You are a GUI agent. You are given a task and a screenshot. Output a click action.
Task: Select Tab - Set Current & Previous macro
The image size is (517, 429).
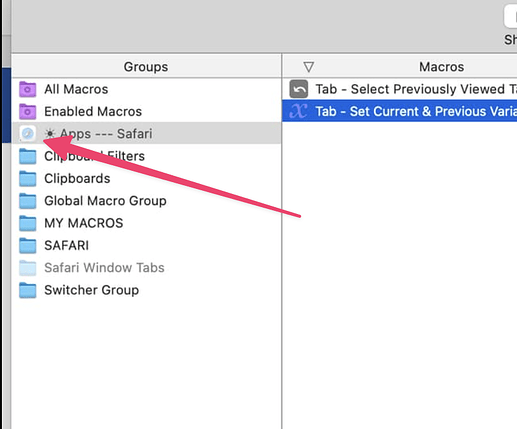click(400, 111)
